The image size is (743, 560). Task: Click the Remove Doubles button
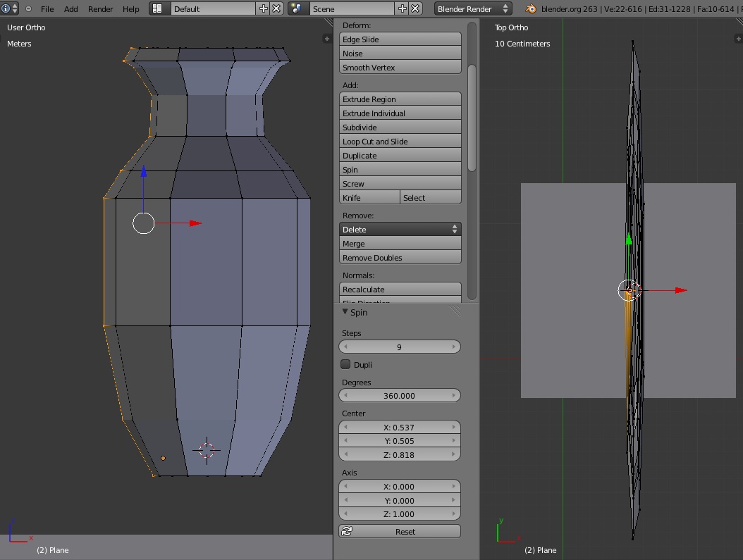(x=400, y=258)
